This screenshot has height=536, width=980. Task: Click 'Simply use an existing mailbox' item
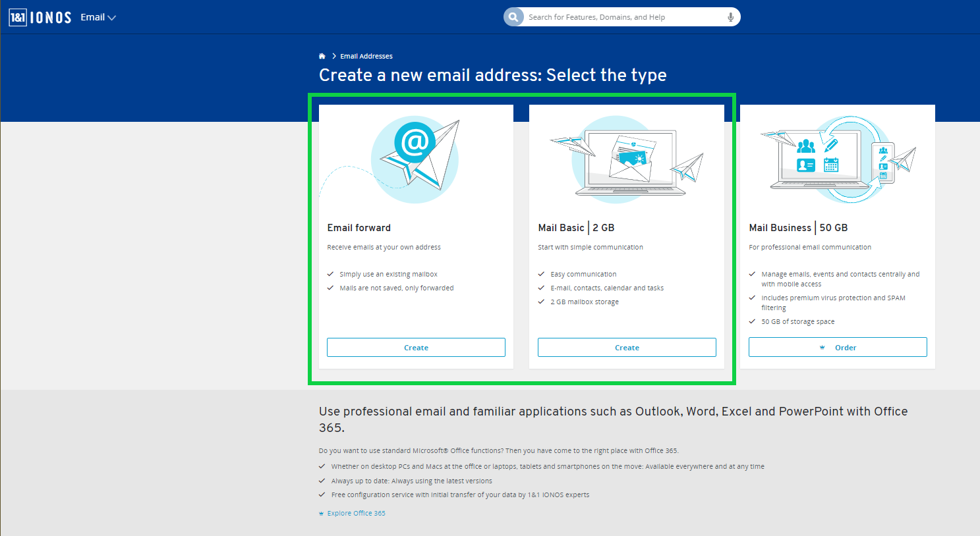(388, 275)
